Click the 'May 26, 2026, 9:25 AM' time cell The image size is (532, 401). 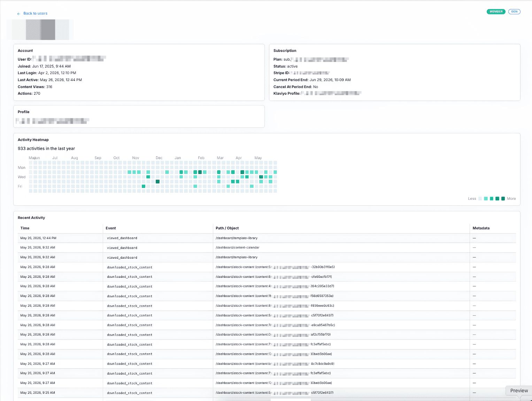38,393
